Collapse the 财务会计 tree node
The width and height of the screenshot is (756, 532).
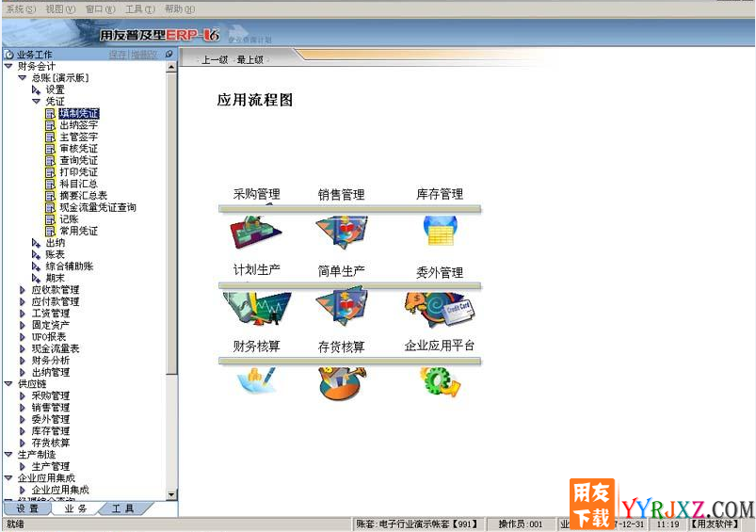8,66
